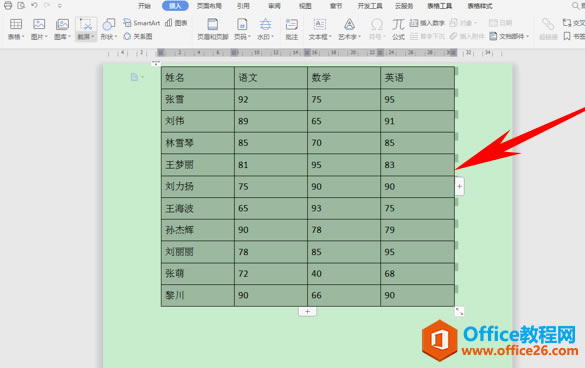Insert a chart using 图表 icon
This screenshot has height=368, width=585.
pyautogui.click(x=176, y=23)
